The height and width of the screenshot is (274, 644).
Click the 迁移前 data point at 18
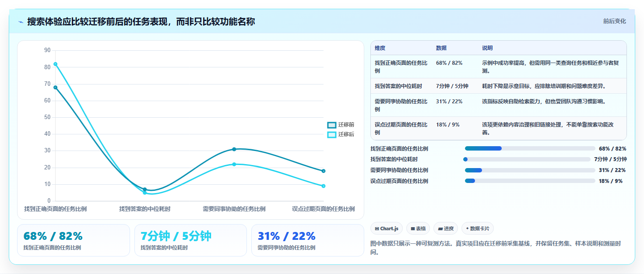[324, 171]
